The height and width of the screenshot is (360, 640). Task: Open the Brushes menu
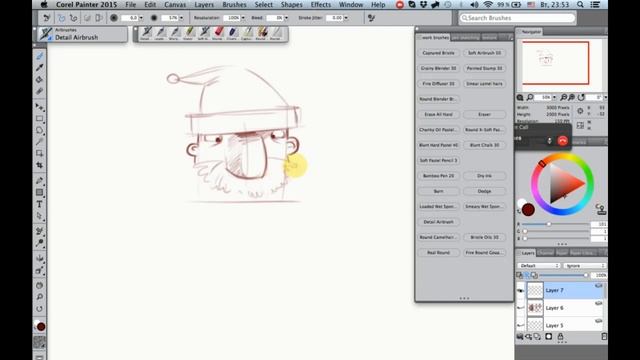click(234, 5)
